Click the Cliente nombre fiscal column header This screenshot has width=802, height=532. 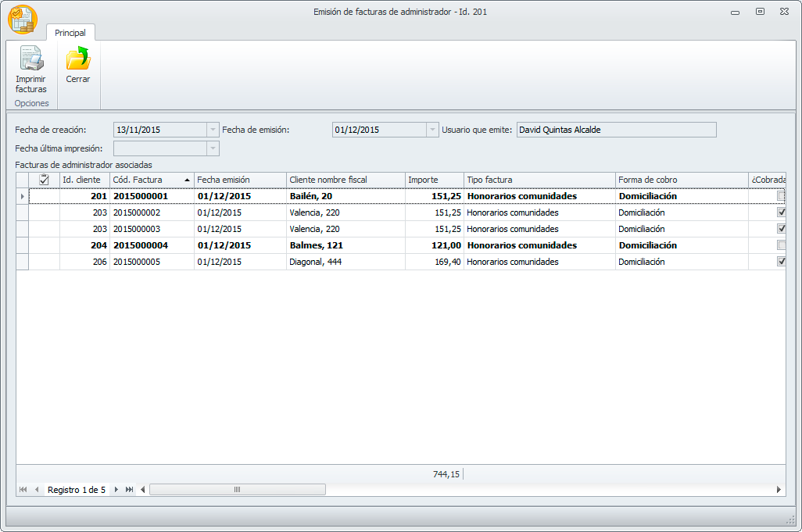coord(344,180)
